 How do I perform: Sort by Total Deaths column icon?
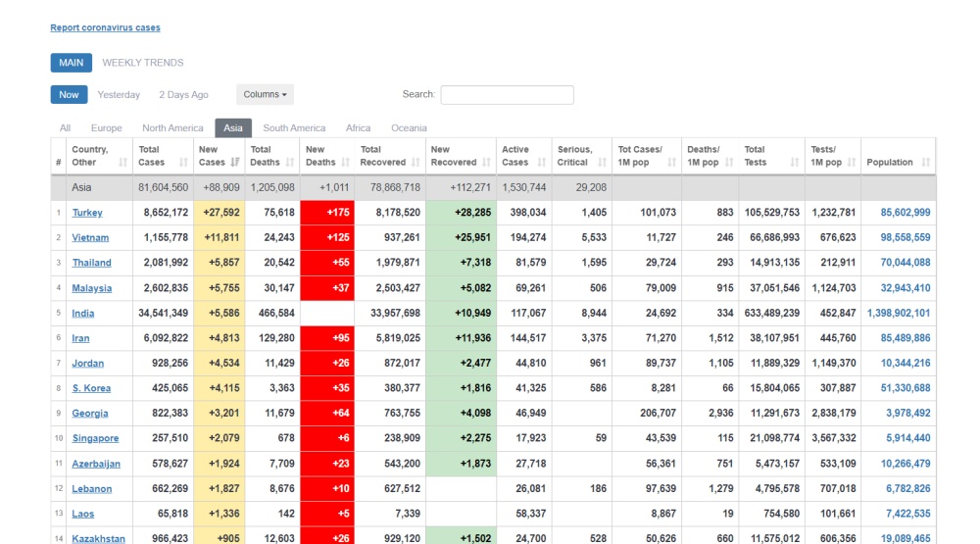point(289,163)
